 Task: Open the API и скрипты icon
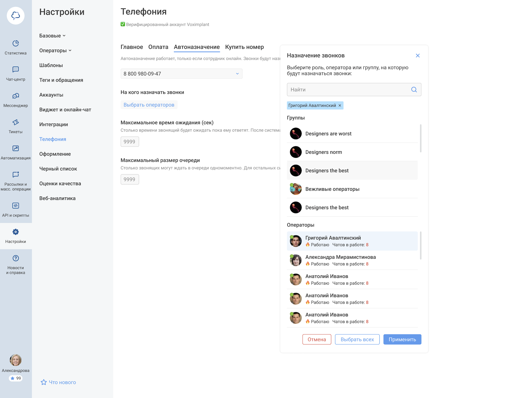coord(16,206)
